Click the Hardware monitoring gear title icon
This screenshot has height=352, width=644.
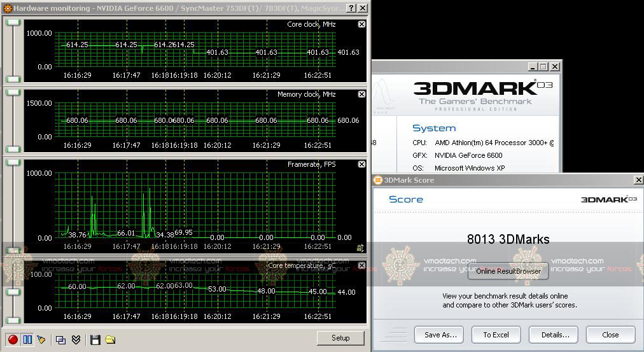(8, 8)
